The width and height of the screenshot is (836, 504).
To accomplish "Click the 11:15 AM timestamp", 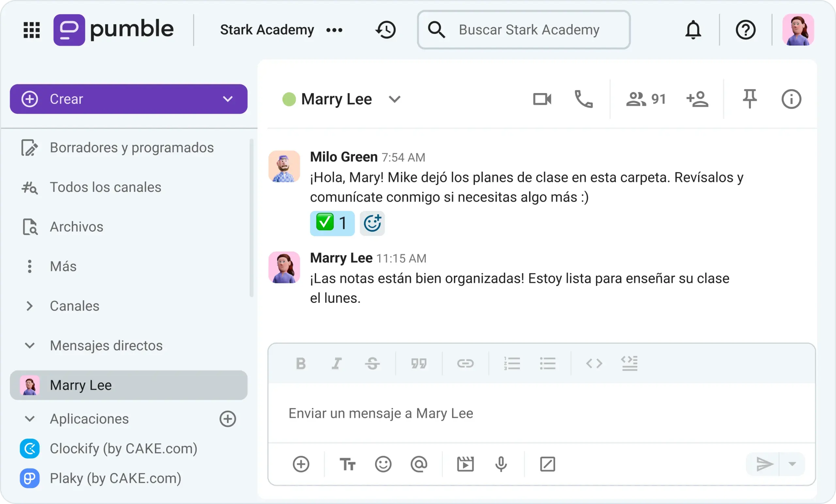I will 401,259.
